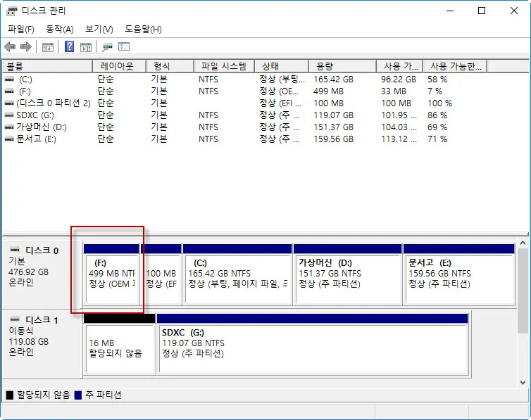Select the 디스크 1 removable disk label

tap(42, 343)
